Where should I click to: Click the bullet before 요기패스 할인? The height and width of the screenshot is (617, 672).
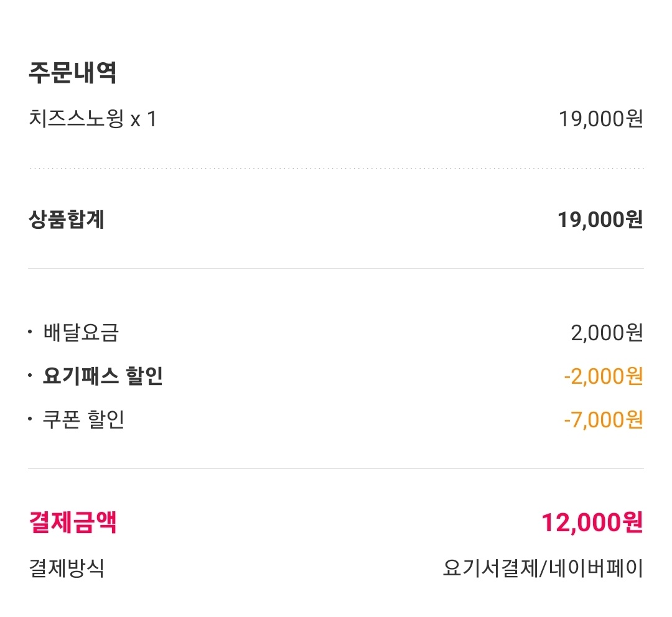[30, 376]
